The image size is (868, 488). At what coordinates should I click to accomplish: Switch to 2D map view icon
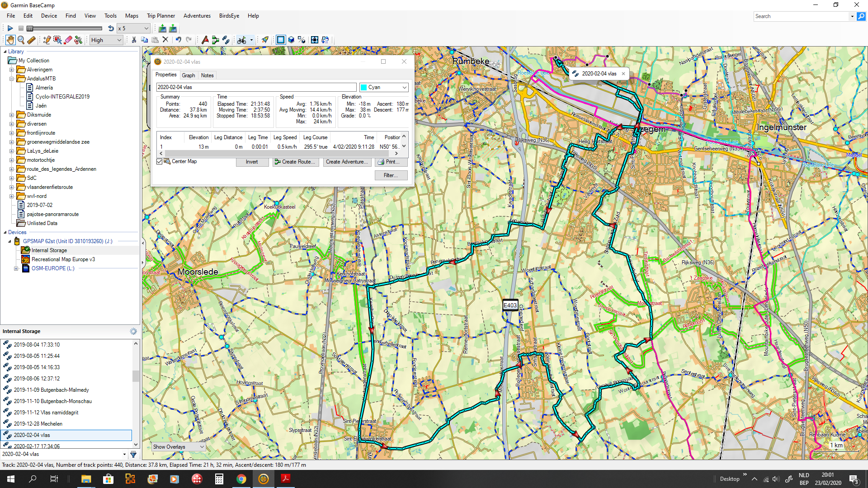tap(281, 40)
